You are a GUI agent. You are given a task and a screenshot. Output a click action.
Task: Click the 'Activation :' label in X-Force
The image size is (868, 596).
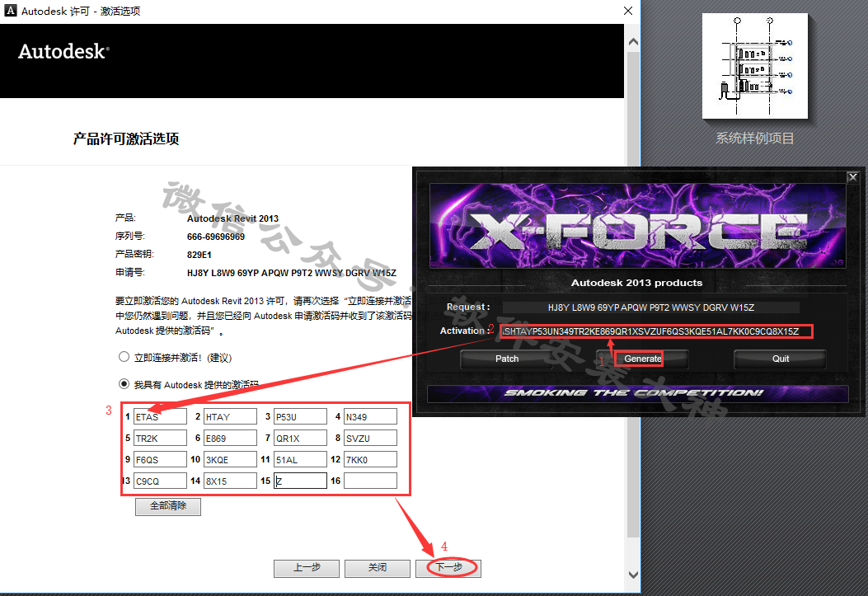pyautogui.click(x=465, y=331)
